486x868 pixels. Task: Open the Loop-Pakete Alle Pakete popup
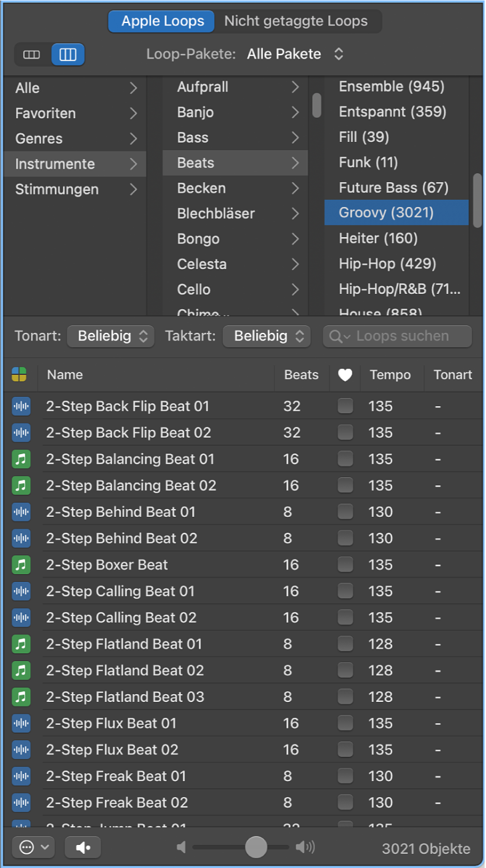(x=296, y=54)
